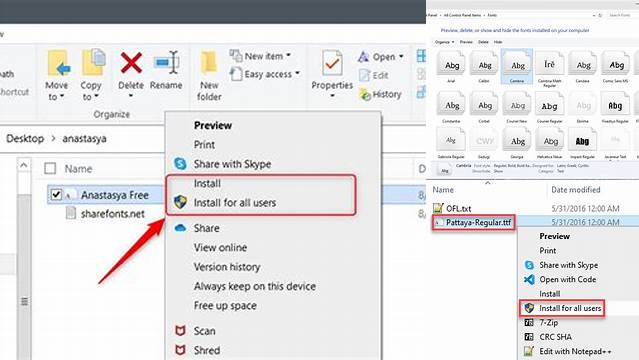The width and height of the screenshot is (639, 360).
Task: Select Share with the cloud icon
Action: [206, 228]
